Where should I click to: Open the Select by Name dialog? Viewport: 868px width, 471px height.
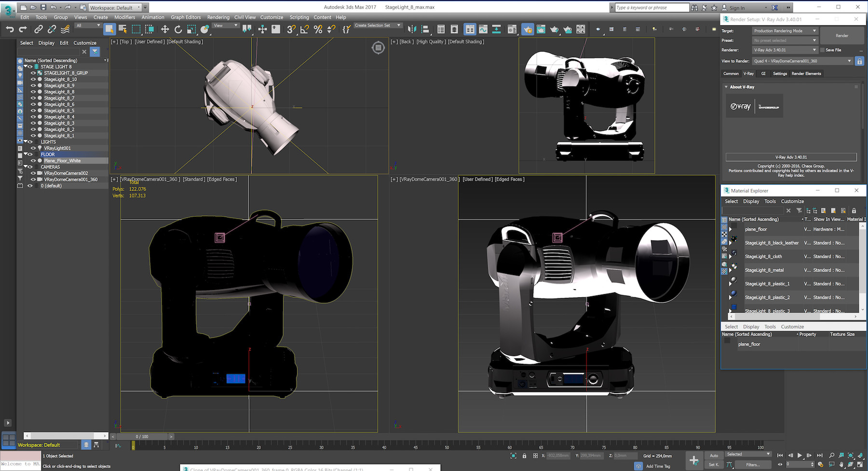(123, 29)
